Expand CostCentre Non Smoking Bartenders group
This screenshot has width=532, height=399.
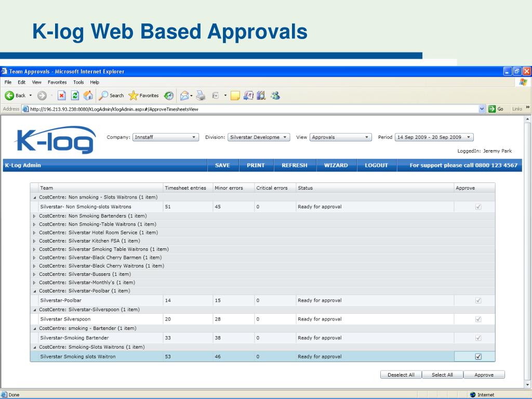[34, 216]
